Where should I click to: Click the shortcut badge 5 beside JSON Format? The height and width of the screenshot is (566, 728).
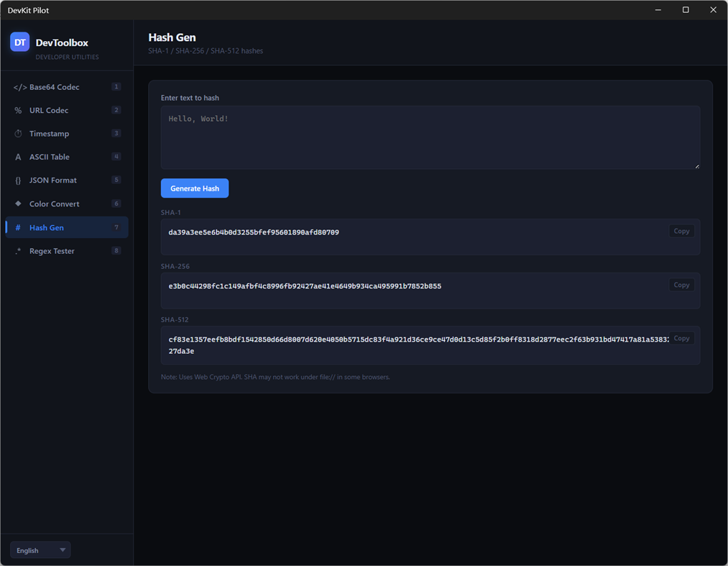click(116, 180)
